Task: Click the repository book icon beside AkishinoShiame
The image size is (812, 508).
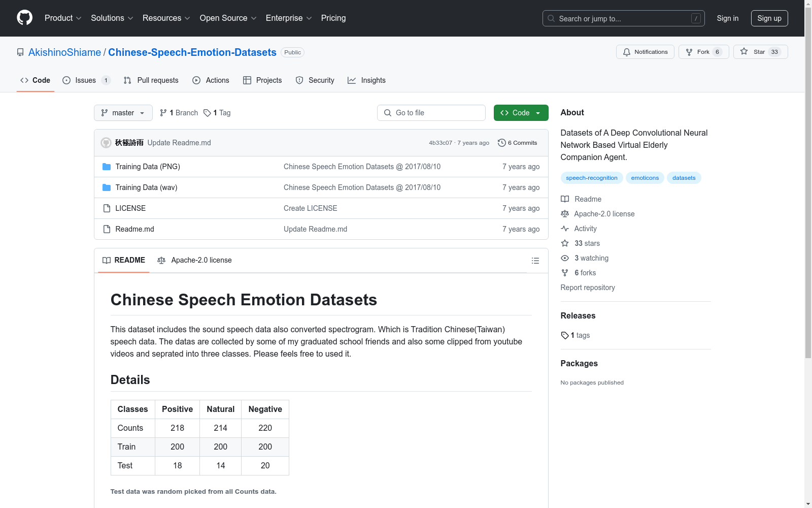Action: pos(20,52)
